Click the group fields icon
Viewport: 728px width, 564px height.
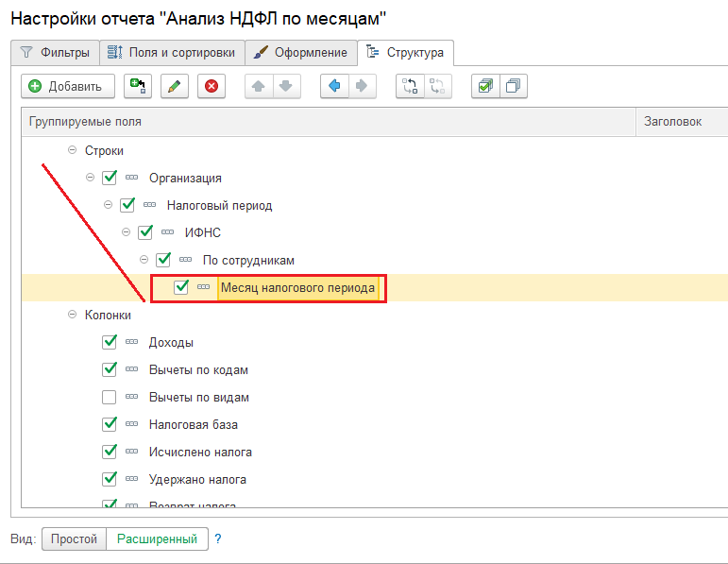[410, 86]
